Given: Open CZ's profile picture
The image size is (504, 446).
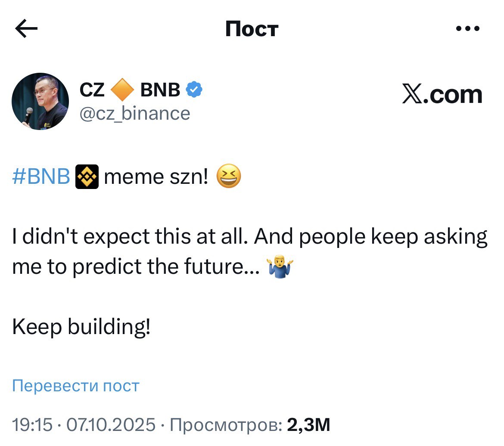Looking at the screenshot, I should (40, 102).
